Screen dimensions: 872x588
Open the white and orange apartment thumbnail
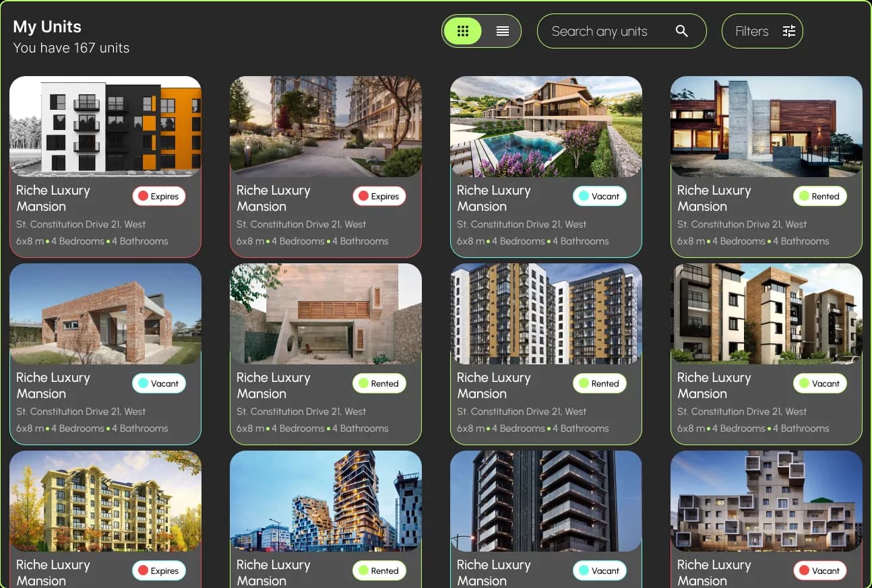tap(105, 126)
